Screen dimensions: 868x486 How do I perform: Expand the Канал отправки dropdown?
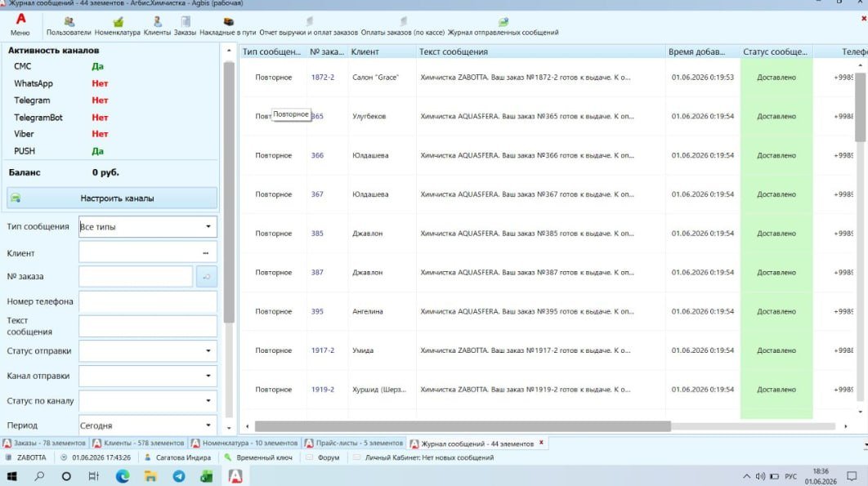point(208,376)
